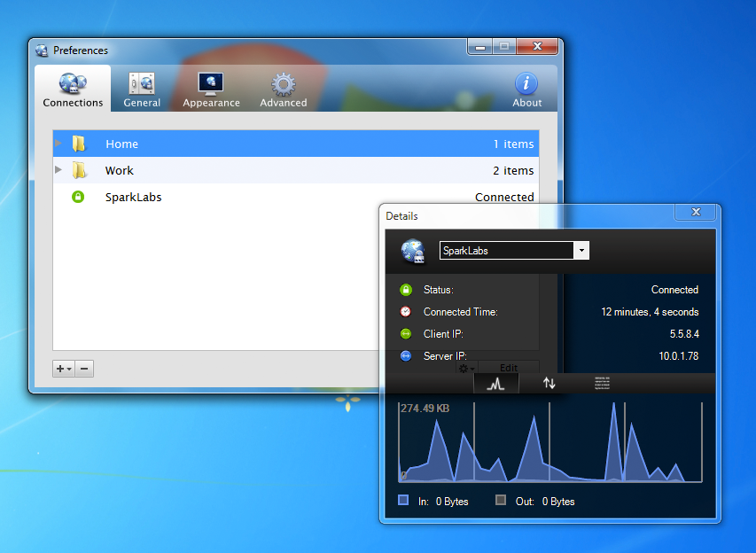Click the Home folder icon
Viewport: 756px width, 553px height.
[x=79, y=143]
